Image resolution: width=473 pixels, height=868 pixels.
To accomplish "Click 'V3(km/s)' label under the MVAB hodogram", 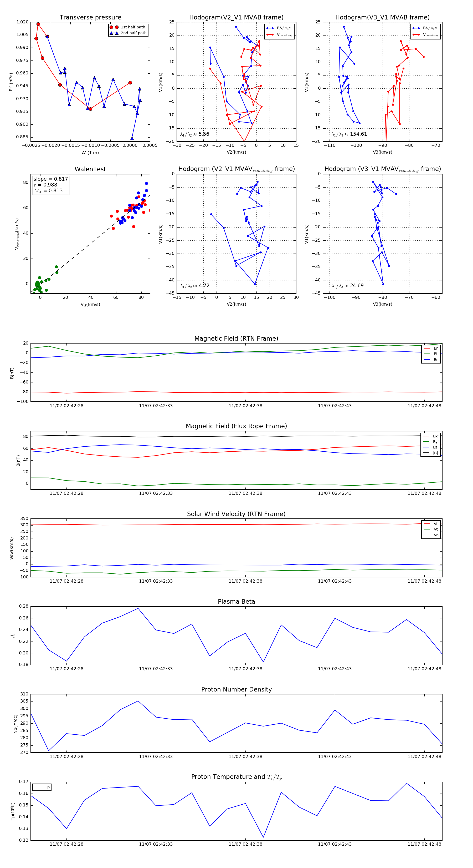I will coord(382,152).
